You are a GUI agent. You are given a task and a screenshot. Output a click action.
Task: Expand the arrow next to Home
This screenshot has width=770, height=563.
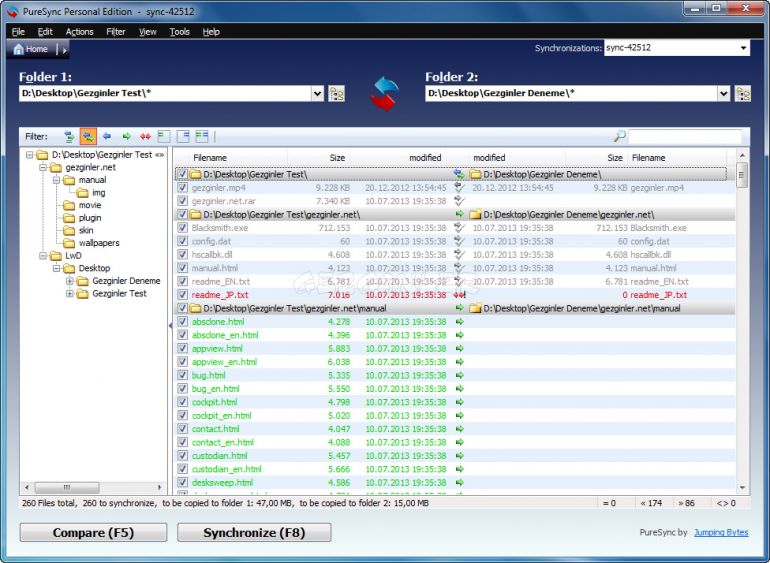click(65, 50)
